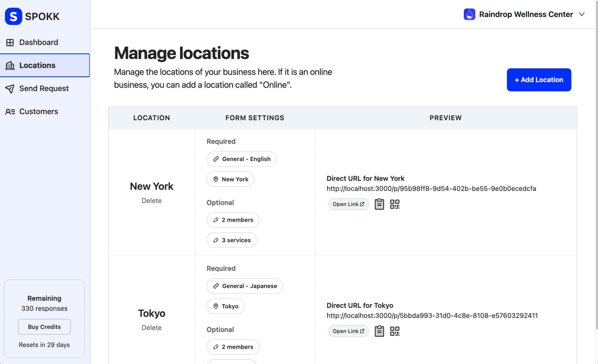Viewport: 598px width, 364px height.
Task: Show QR code for Tokyo
Action: tap(395, 331)
